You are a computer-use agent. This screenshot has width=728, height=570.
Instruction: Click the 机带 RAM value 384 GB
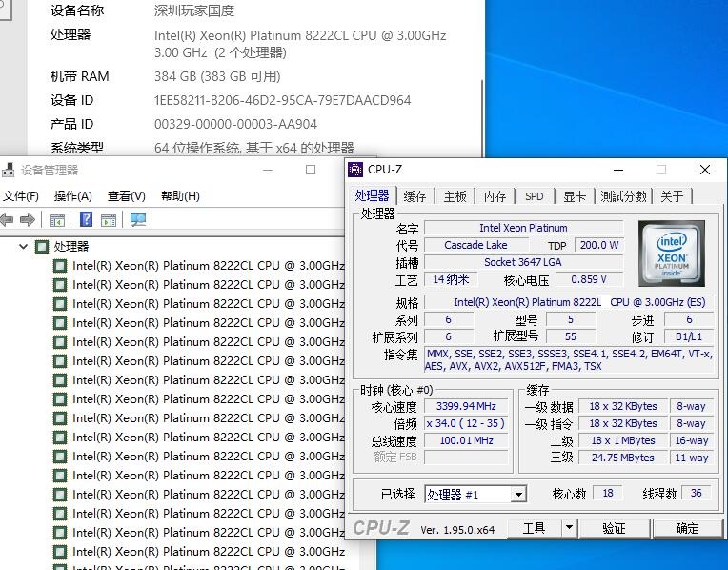[x=217, y=76]
